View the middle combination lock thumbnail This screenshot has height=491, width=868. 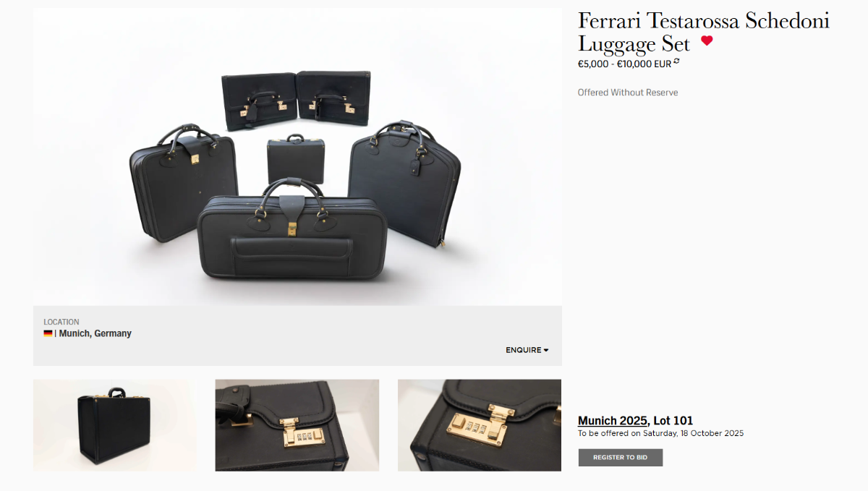point(297,425)
